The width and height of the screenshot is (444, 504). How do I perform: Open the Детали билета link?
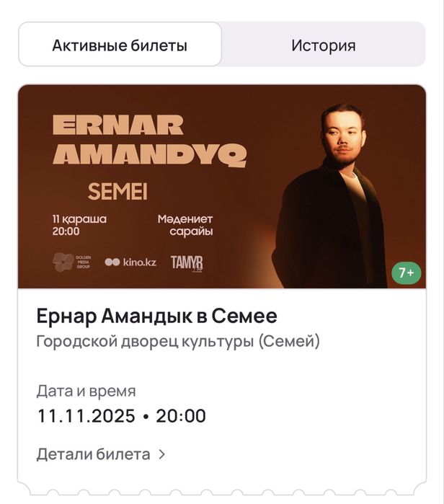coord(94,454)
